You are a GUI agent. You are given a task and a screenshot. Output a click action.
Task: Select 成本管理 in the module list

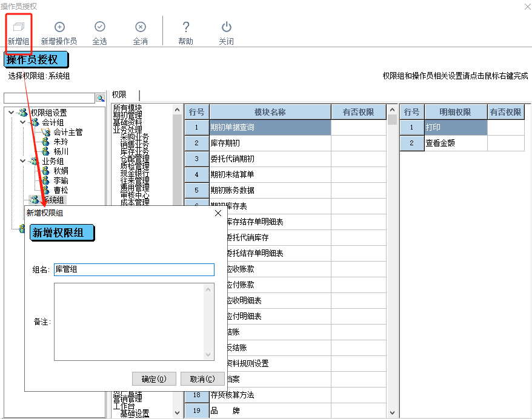135,202
